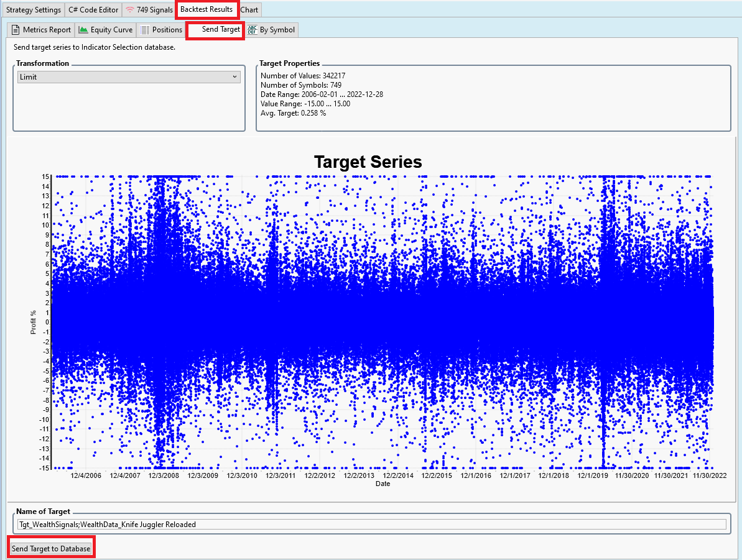Click the Target Series chart title

(x=368, y=162)
